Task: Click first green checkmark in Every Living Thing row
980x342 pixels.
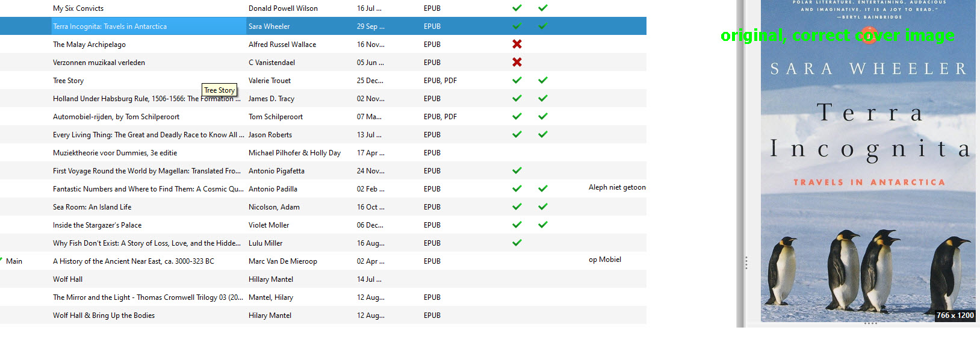Action: coord(516,134)
